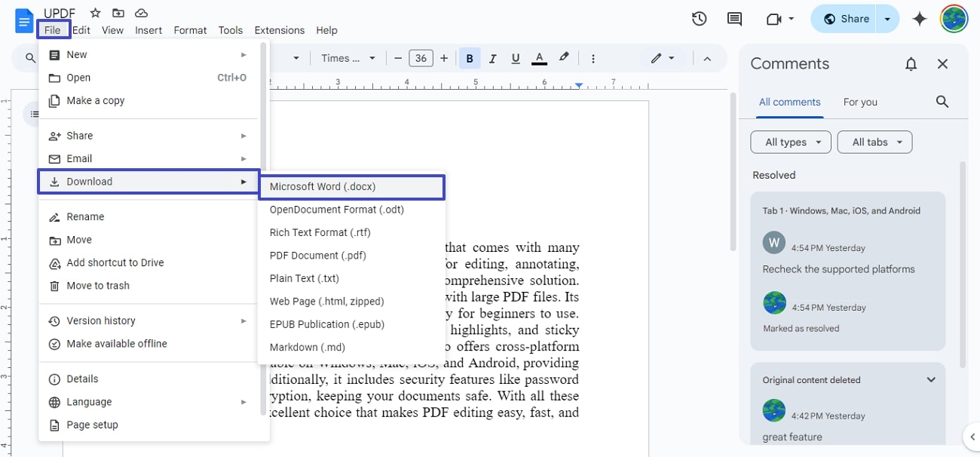
Task: Star the document next to its title
Action: coord(94,12)
